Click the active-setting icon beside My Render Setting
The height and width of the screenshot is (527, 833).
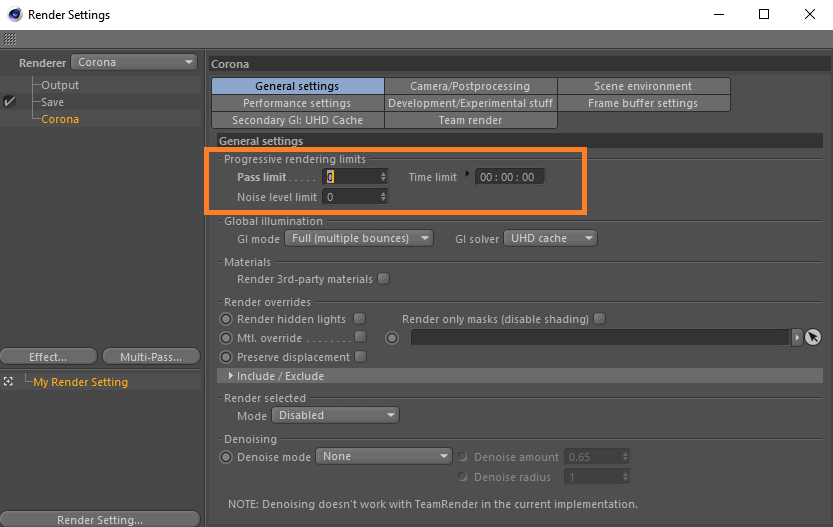(9, 382)
